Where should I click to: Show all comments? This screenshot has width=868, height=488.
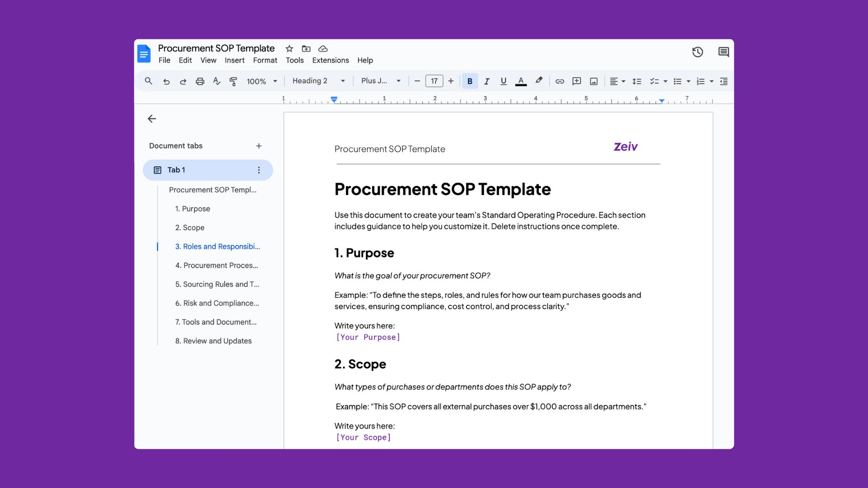(x=723, y=52)
